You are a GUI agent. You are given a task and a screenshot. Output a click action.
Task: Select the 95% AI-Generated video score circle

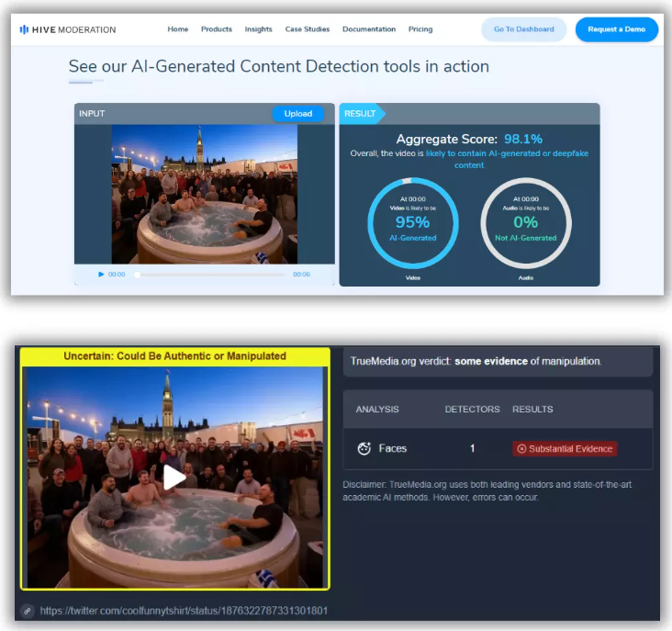(412, 222)
